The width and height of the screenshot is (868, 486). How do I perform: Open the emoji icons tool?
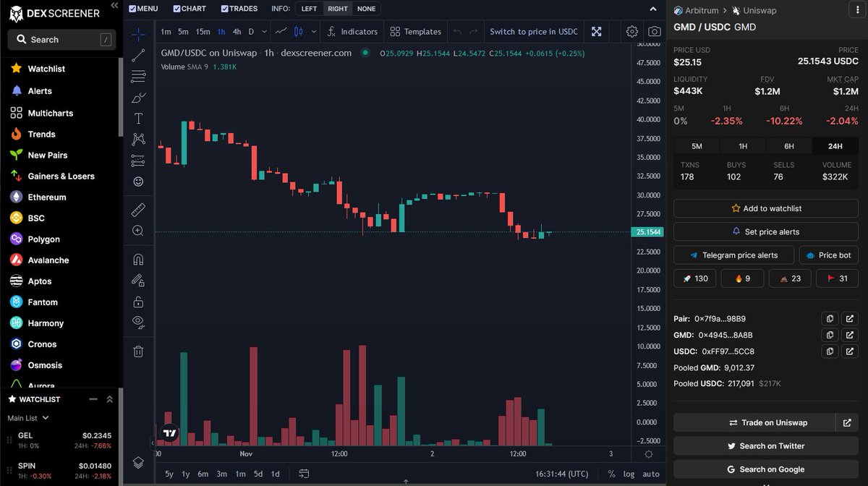[138, 182]
